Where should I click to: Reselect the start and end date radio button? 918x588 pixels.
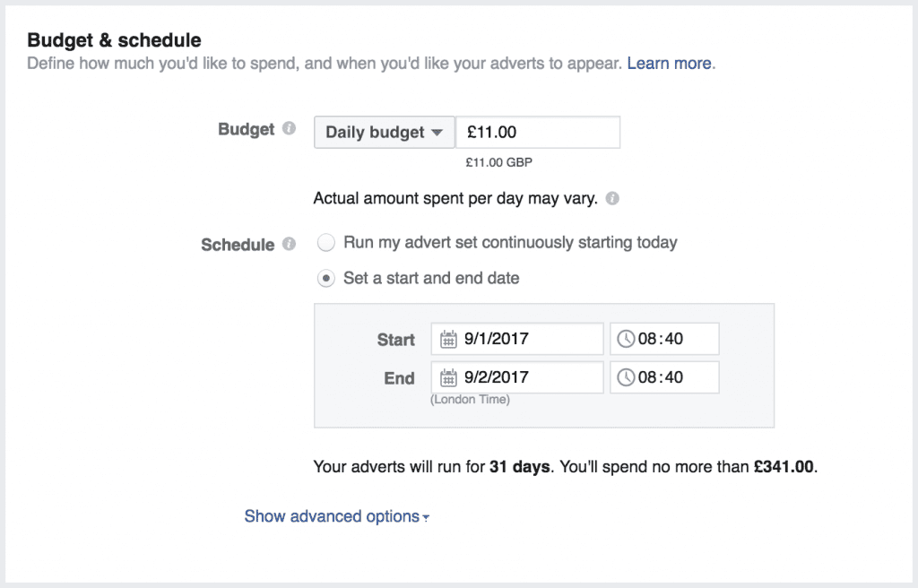pos(325,278)
